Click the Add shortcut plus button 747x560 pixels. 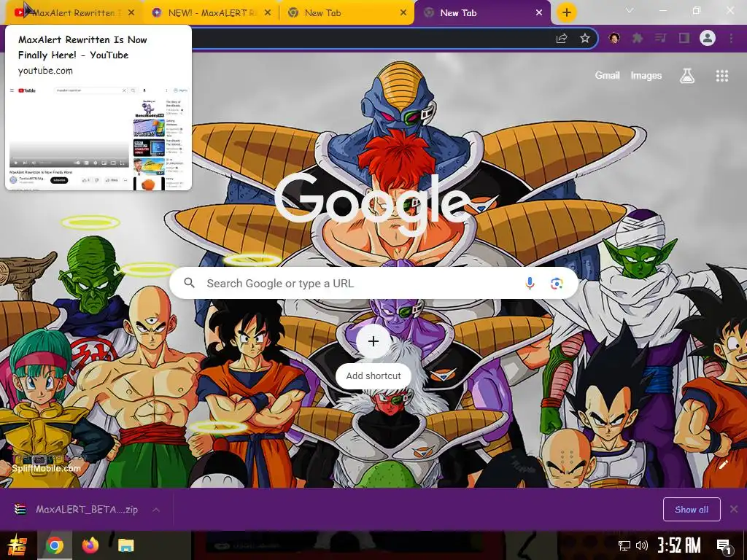click(373, 341)
